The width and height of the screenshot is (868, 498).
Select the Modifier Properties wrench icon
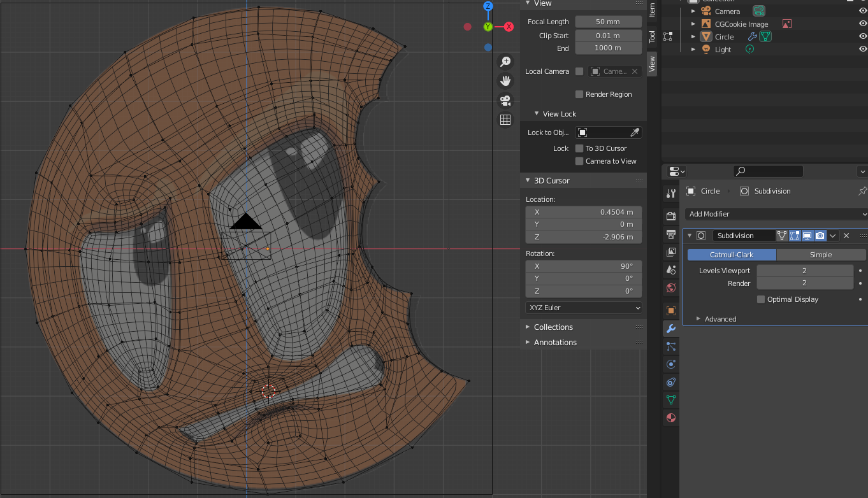click(x=670, y=329)
